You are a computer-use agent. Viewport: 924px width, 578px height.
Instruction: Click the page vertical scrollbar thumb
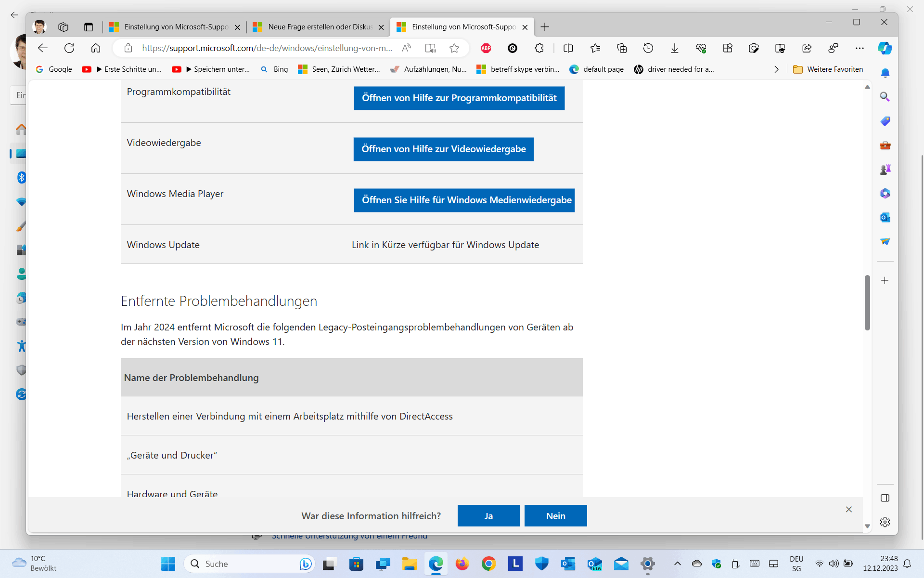pos(867,302)
